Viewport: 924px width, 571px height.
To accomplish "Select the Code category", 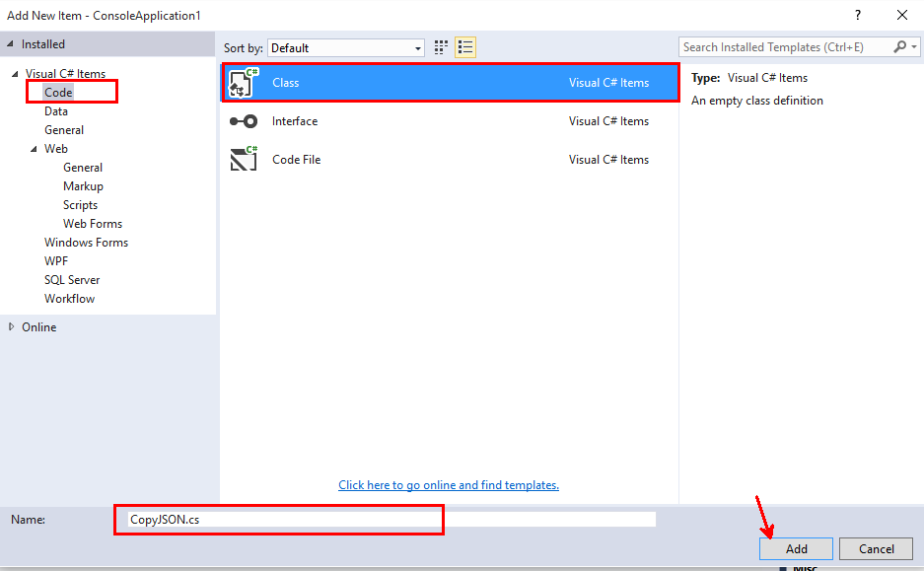I will point(58,93).
